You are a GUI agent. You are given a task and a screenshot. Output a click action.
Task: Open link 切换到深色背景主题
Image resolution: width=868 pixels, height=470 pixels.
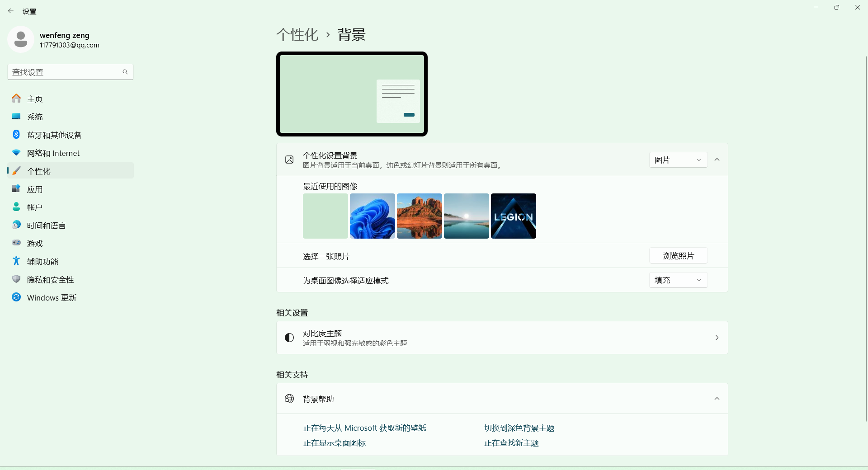click(x=519, y=428)
